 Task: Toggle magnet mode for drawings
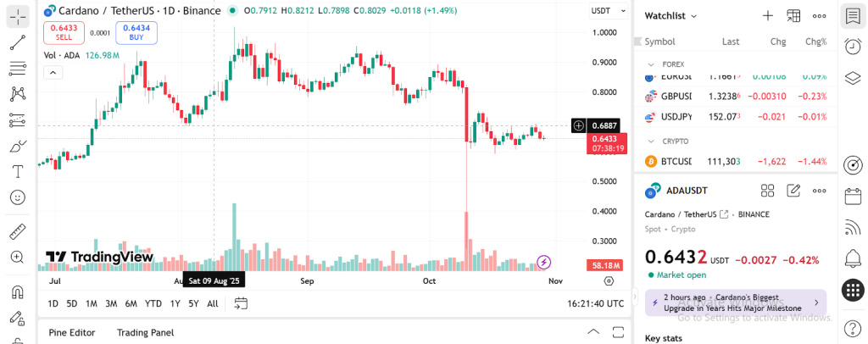tap(18, 292)
